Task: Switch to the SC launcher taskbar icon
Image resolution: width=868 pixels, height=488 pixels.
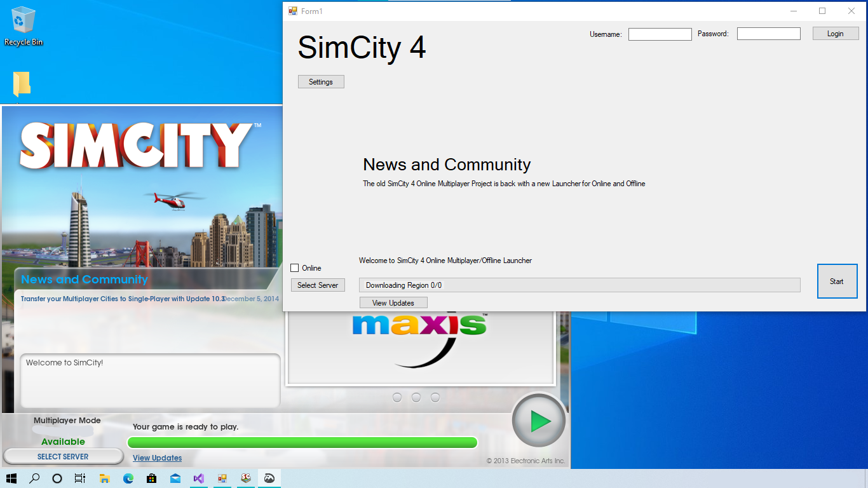Action: point(246,478)
